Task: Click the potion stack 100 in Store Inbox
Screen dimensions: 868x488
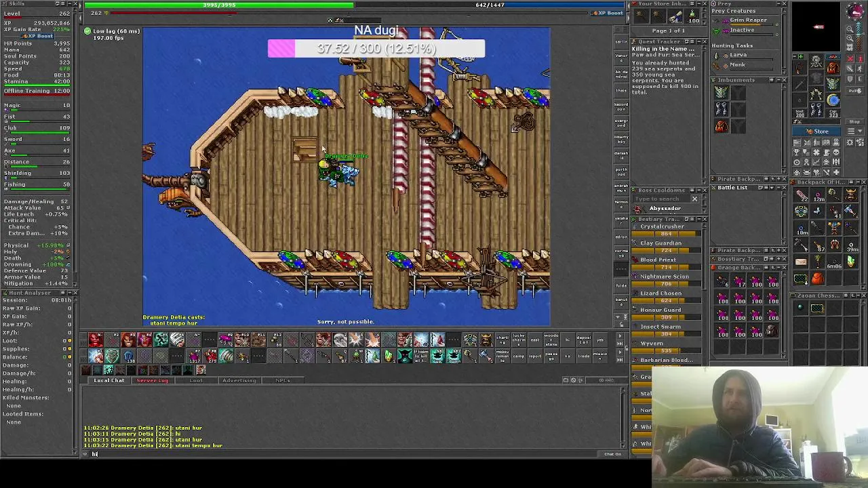Action: 694,16
